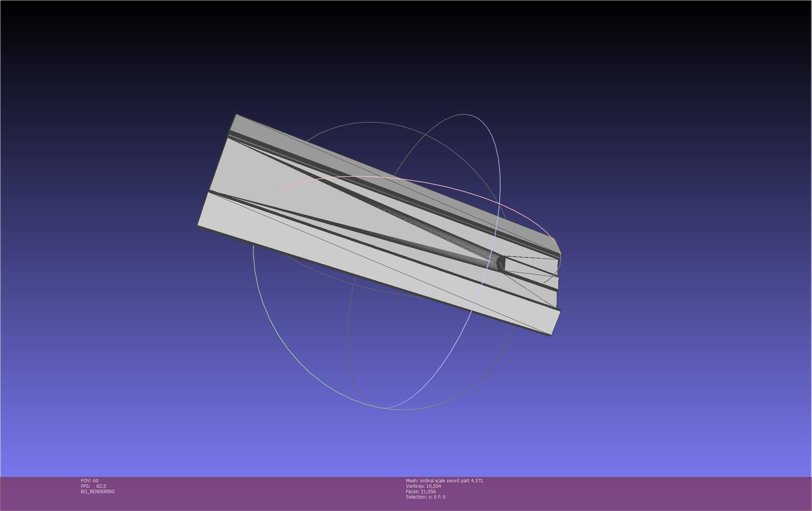Click the purple info bar at bottom
This screenshot has height=511, width=812.
[620, 494]
